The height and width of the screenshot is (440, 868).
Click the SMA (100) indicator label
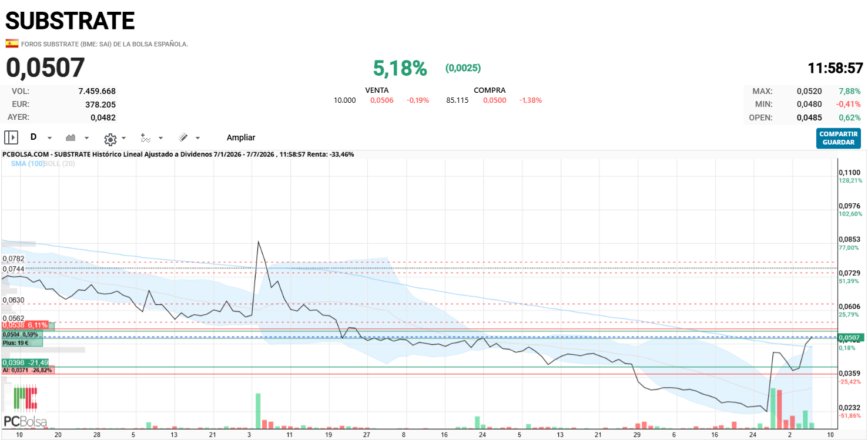[28, 164]
